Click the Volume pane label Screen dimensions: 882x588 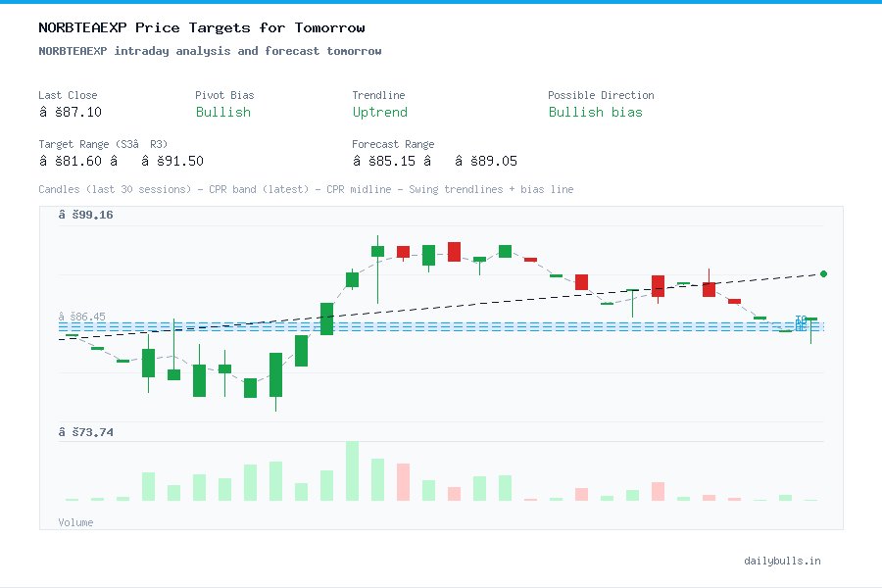coord(75,522)
